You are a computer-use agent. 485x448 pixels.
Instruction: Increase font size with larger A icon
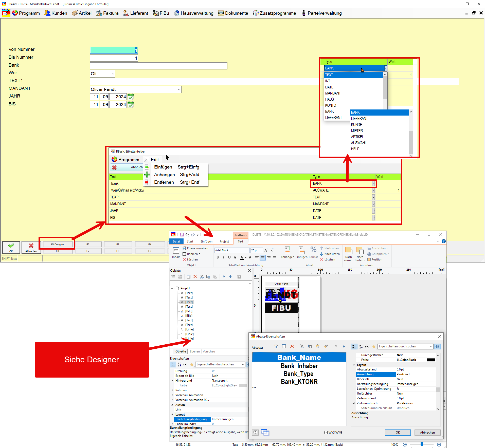[266, 250]
